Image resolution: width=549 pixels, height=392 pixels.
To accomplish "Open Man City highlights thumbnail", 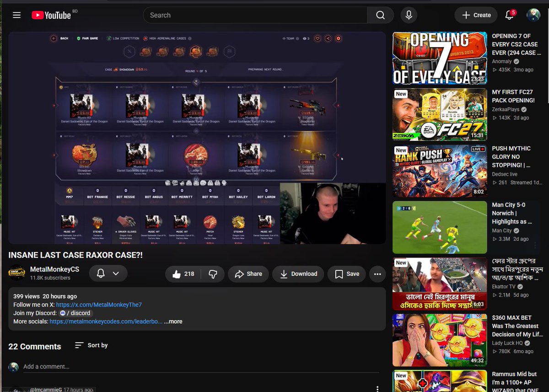I will (x=440, y=227).
